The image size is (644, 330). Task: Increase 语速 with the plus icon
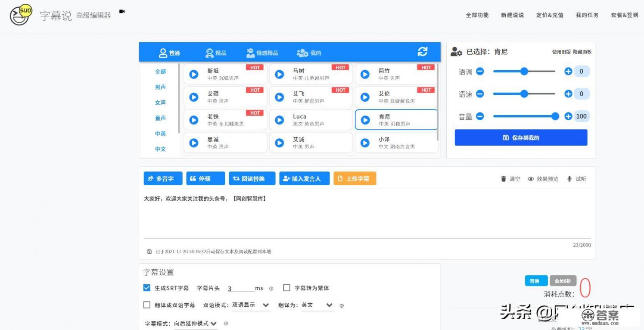568,94
